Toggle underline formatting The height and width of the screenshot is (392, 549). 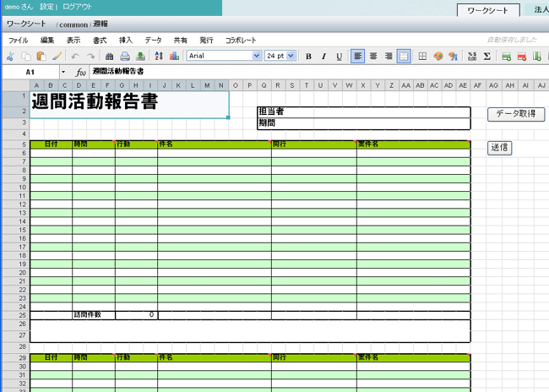339,57
